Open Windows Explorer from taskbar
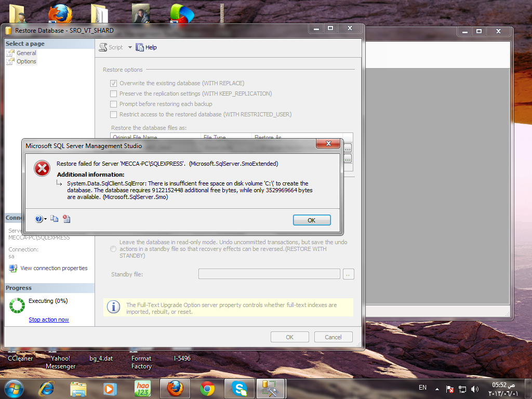 (x=78, y=389)
